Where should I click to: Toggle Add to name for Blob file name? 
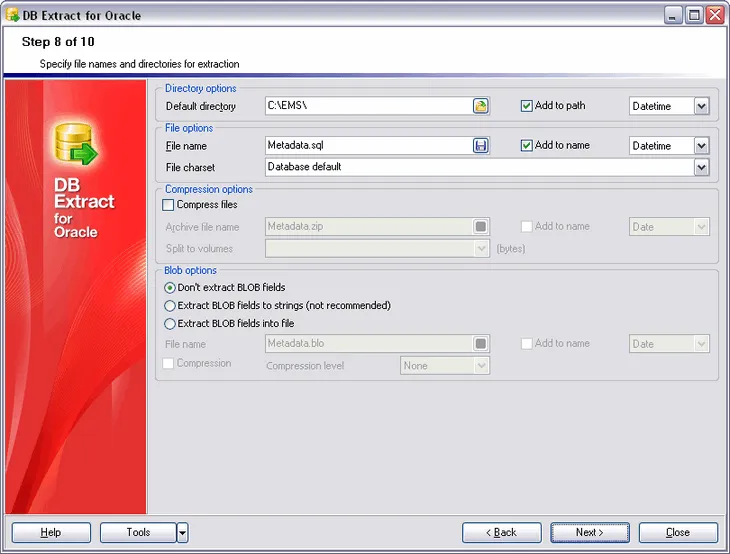526,344
